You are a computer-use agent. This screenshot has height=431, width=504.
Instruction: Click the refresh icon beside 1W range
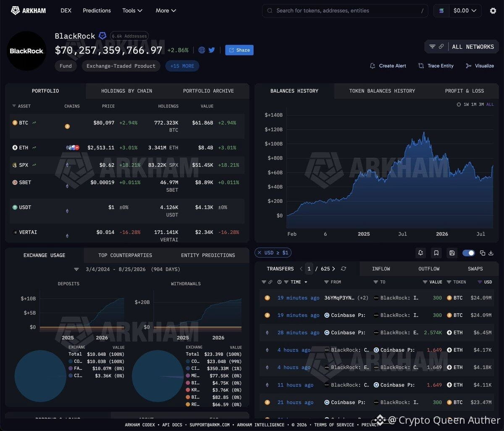459,104
